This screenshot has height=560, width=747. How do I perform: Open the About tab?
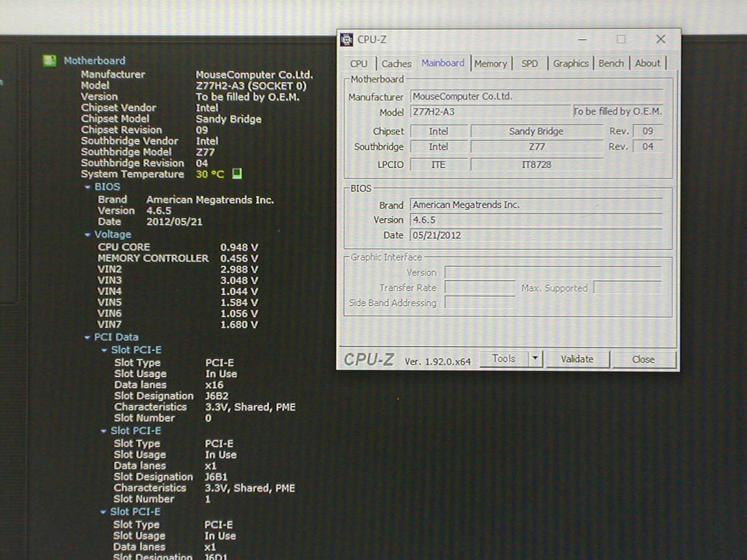[647, 63]
